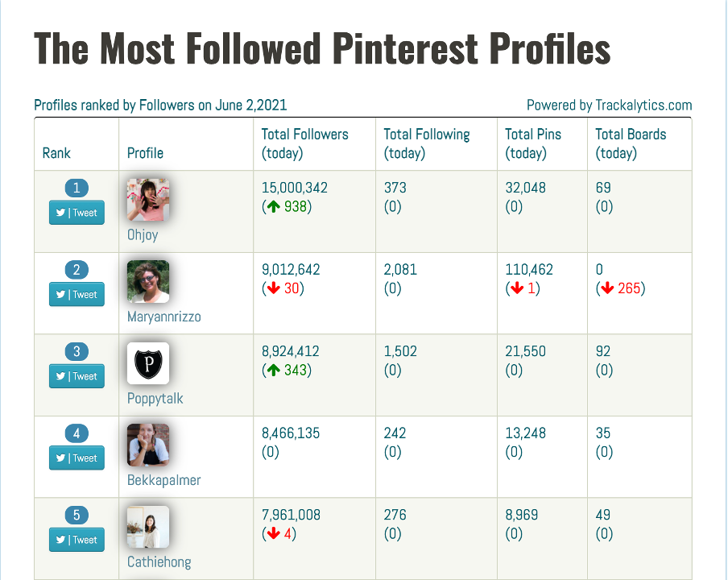Click the green up arrow next to 343
The height and width of the screenshot is (580, 728).
coord(275,370)
